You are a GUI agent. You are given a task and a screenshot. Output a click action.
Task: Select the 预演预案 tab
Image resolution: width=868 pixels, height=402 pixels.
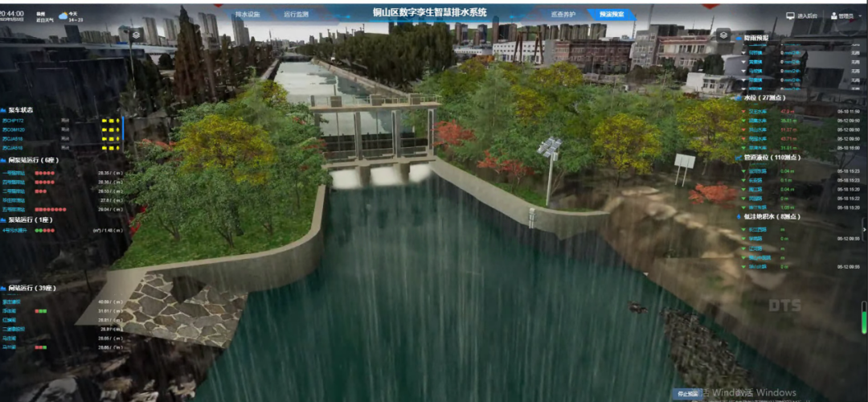(x=612, y=14)
